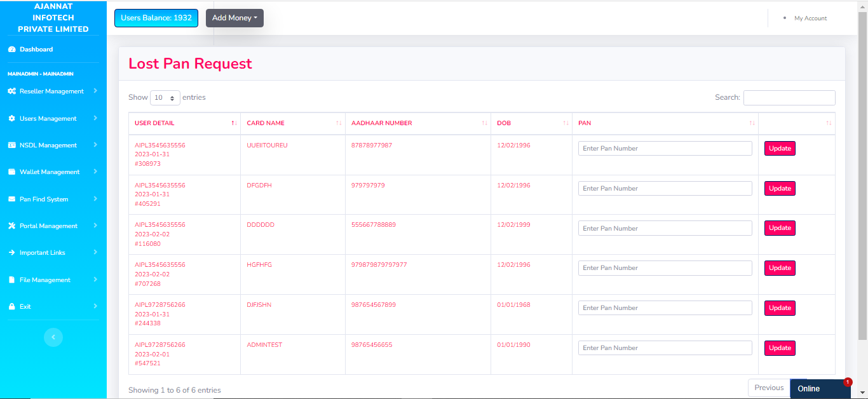Open the Exit menu item

point(25,307)
